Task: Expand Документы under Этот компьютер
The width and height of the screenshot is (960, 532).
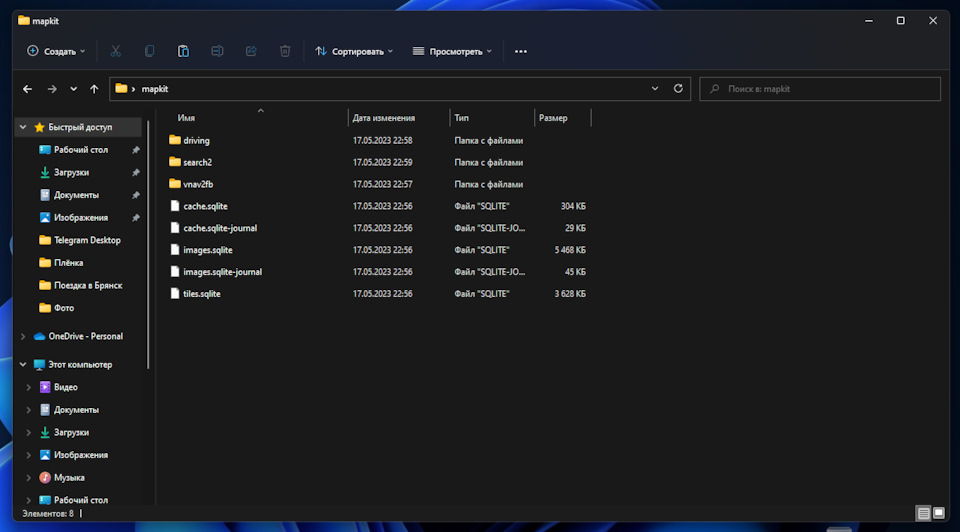Action: pyautogui.click(x=28, y=410)
